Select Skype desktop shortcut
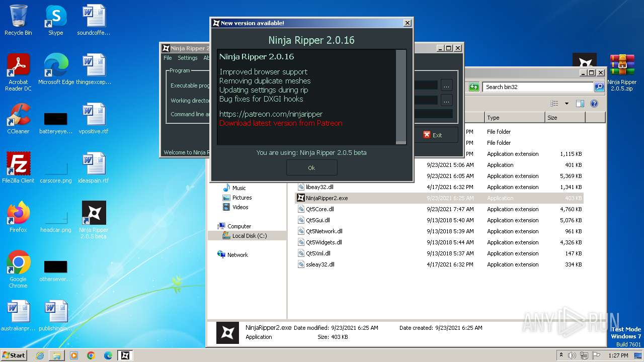 [x=55, y=21]
